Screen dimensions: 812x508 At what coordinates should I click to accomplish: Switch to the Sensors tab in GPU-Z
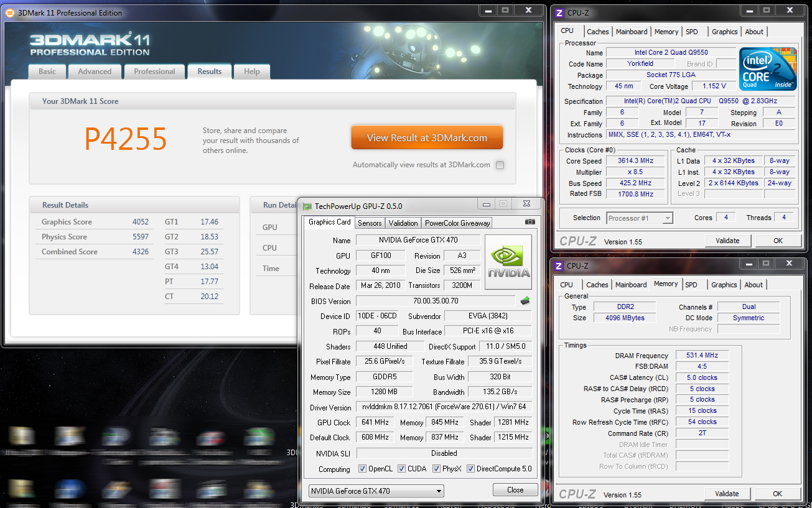370,223
